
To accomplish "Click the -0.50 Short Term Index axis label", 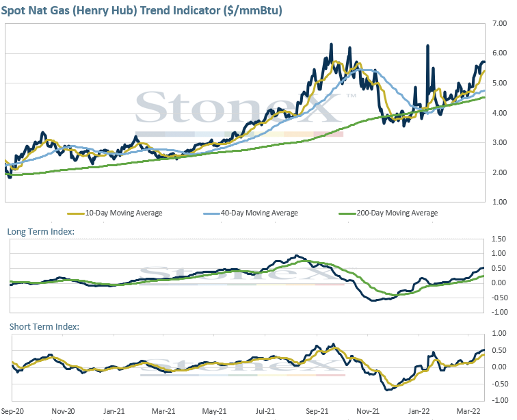I will click(499, 384).
